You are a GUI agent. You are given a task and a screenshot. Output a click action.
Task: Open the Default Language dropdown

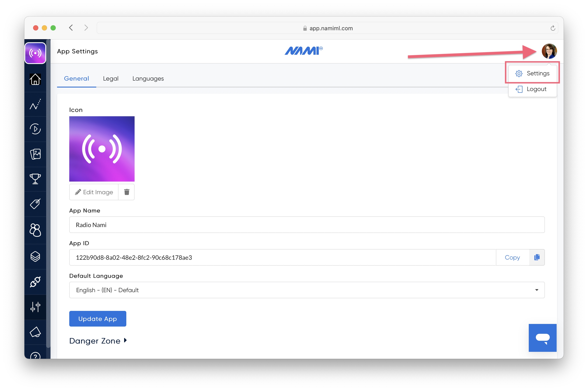click(x=307, y=290)
